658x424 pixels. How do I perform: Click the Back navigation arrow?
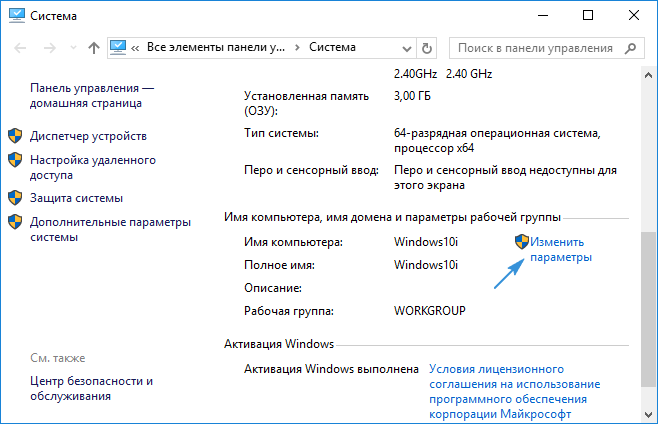click(x=20, y=48)
